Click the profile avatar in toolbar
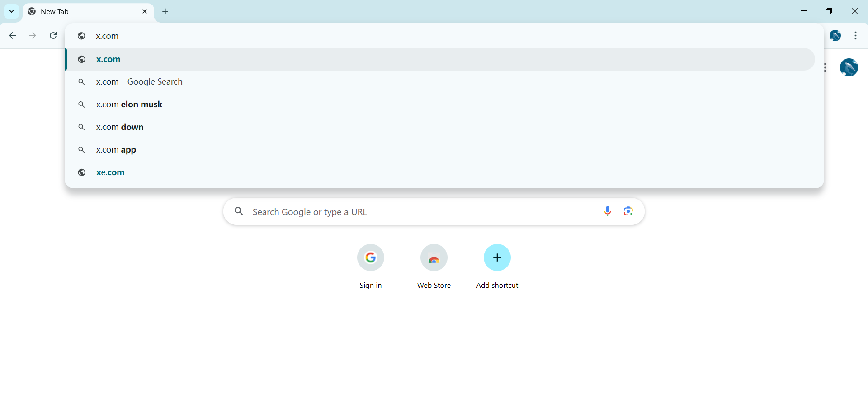 [835, 36]
